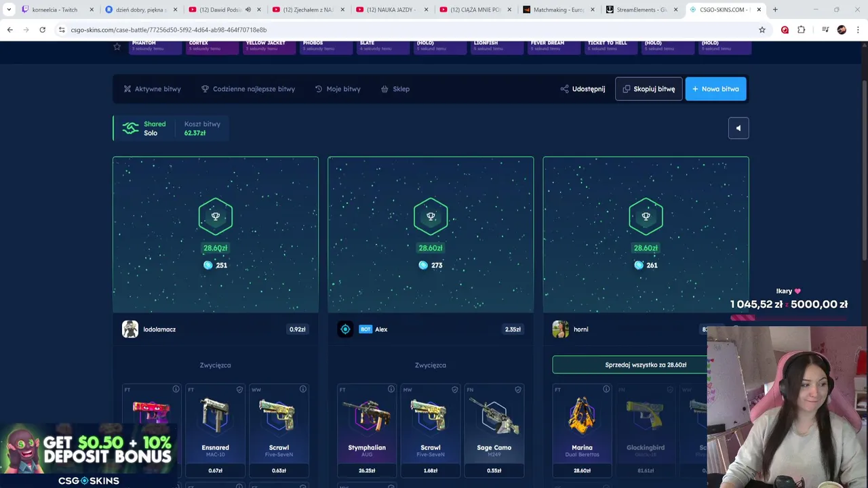View site information icon in address bar
Viewport: 868px width, 488px height.
click(61, 30)
